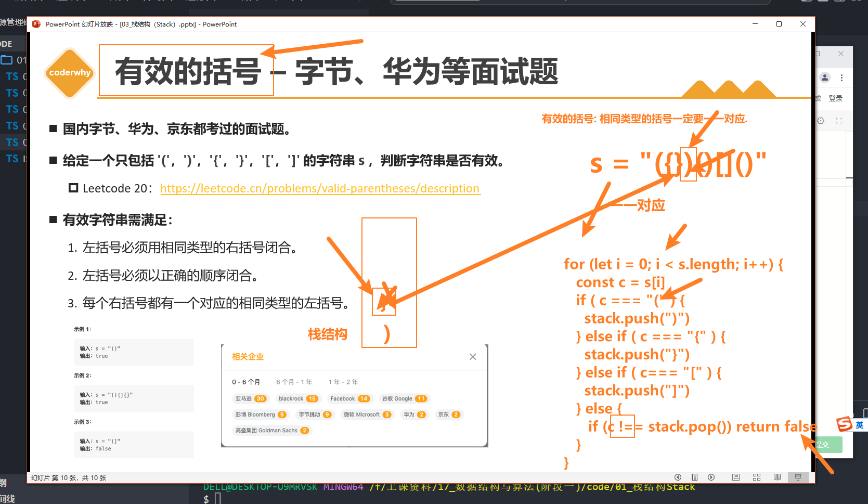The width and height of the screenshot is (868, 504).
Task: Go back to the previous slide arrow
Action: coord(678,477)
